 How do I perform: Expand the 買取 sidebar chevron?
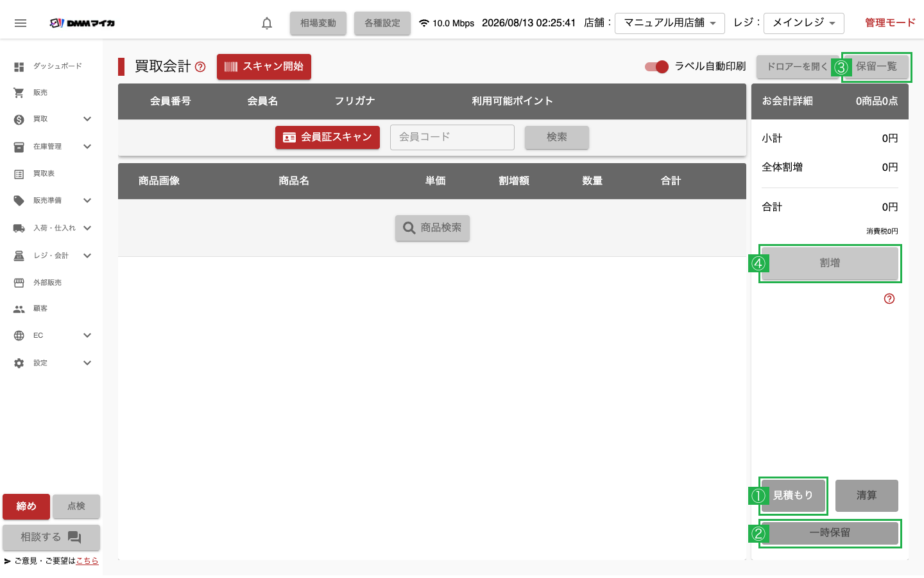coord(87,119)
